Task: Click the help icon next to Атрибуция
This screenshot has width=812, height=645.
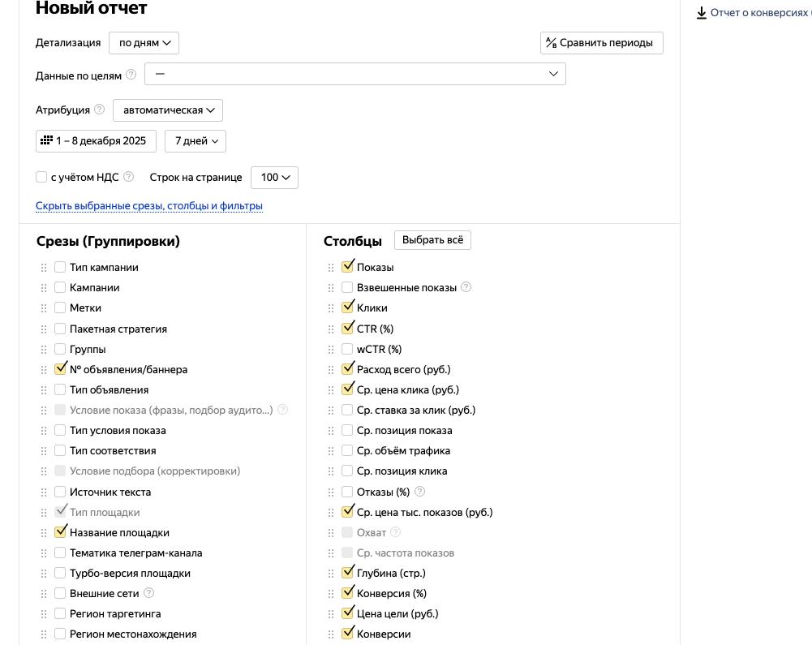Action: pos(100,110)
